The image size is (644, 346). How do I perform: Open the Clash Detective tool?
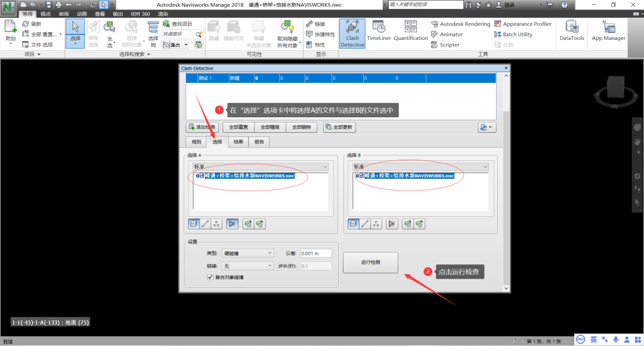click(352, 33)
